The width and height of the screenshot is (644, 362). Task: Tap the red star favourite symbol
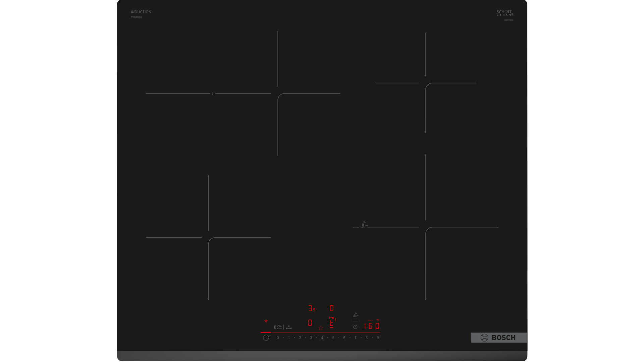click(321, 328)
